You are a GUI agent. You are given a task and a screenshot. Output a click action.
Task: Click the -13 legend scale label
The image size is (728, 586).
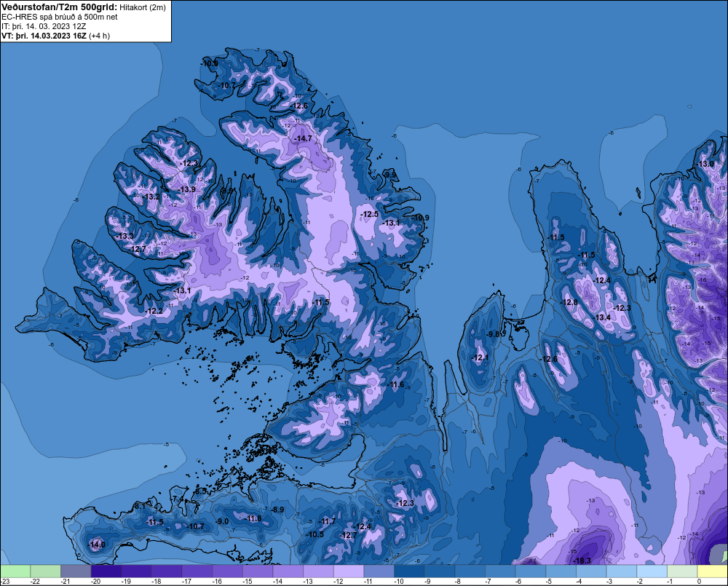click(308, 582)
